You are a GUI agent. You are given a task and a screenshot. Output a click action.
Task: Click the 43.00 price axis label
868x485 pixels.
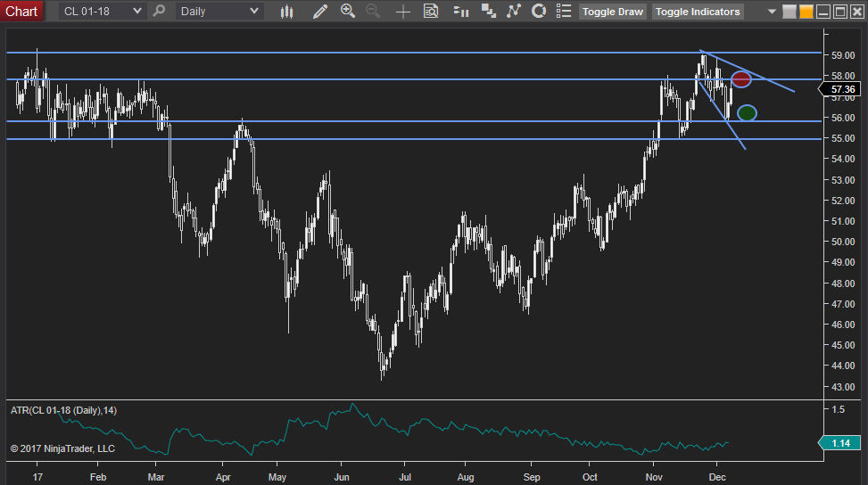click(842, 387)
